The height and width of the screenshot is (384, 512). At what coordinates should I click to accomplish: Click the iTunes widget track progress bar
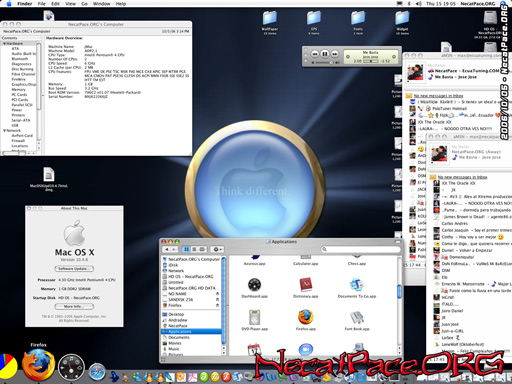pyautogui.click(x=371, y=61)
